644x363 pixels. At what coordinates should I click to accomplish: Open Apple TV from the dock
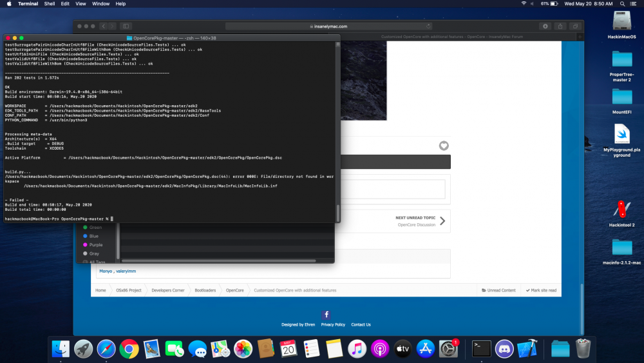point(402,349)
